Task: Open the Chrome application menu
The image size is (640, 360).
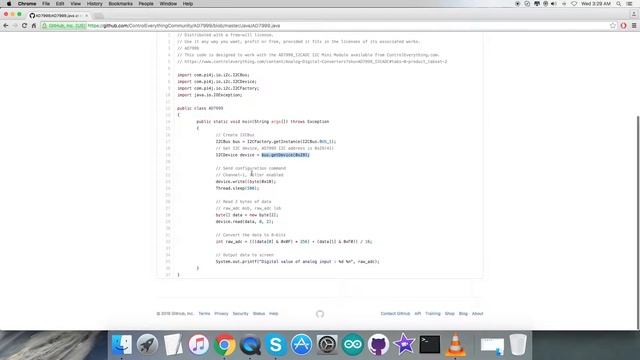Action: tap(27, 4)
